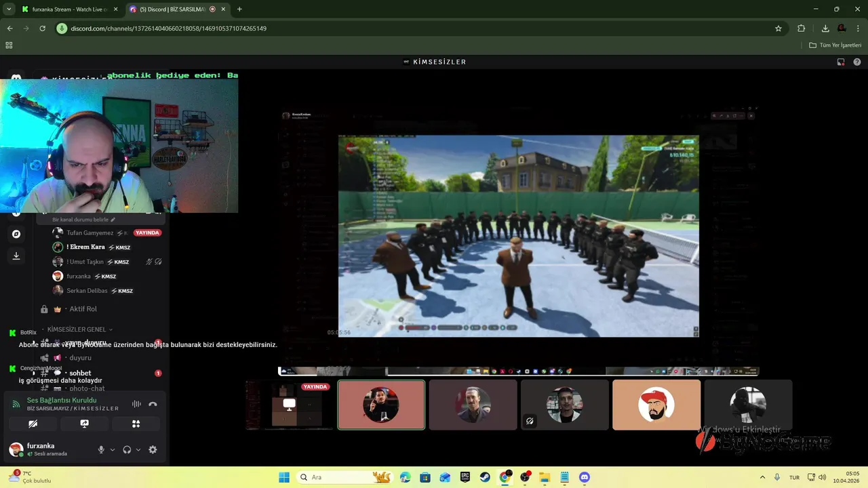The width and height of the screenshot is (868, 488).
Task: Open Windows Start menu
Action: pyautogui.click(x=284, y=477)
